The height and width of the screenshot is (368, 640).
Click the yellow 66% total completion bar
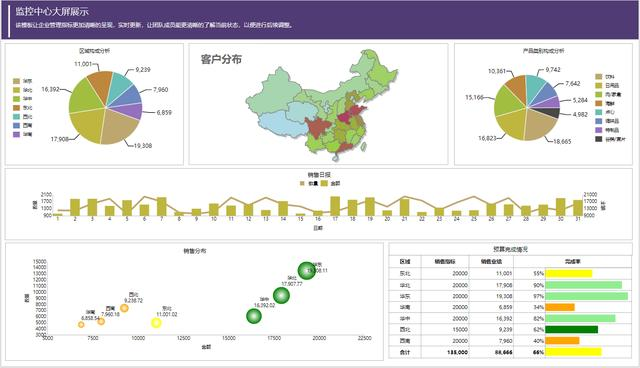(x=573, y=352)
